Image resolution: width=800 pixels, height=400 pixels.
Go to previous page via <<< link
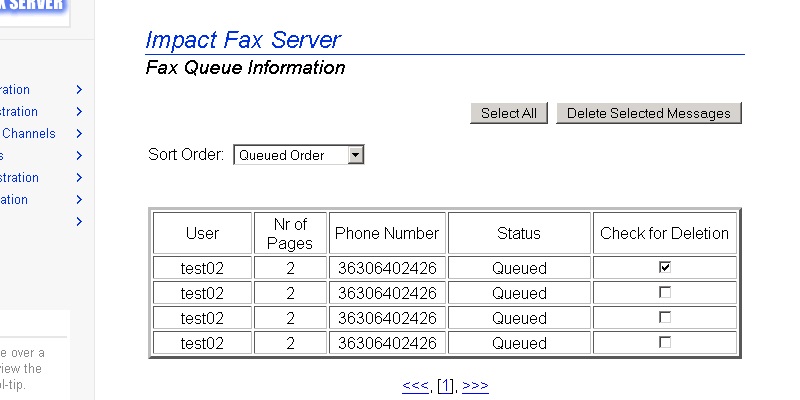click(414, 386)
